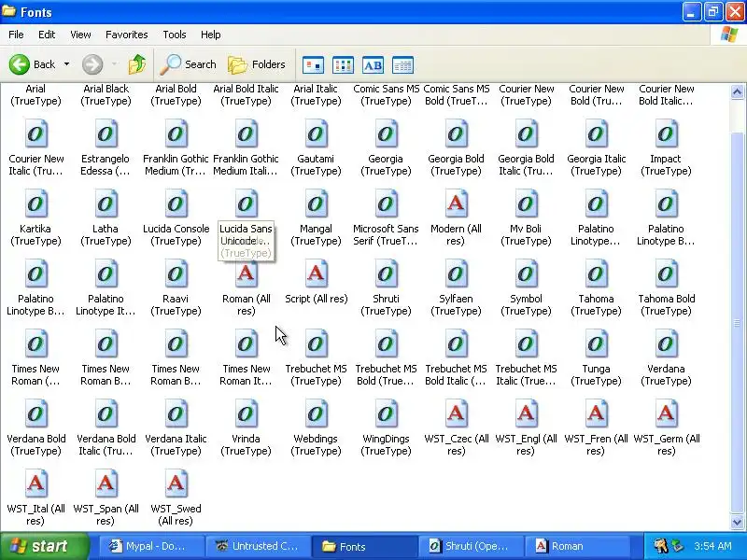Select the Shruti font icon

click(x=386, y=273)
